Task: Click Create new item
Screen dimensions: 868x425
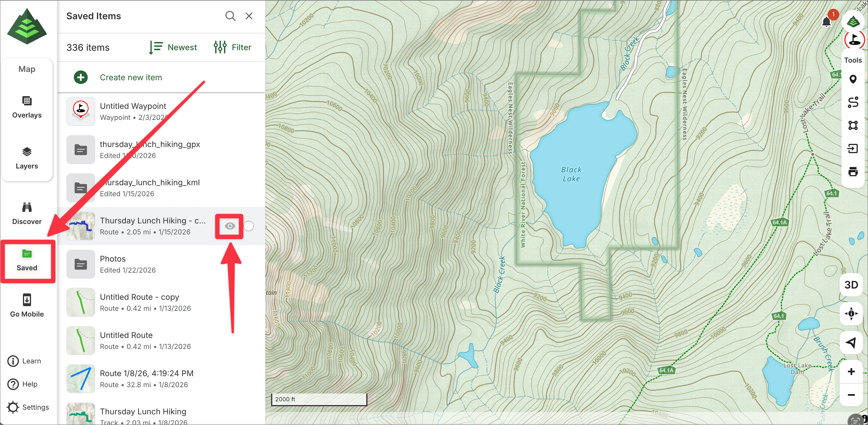Action: [131, 78]
